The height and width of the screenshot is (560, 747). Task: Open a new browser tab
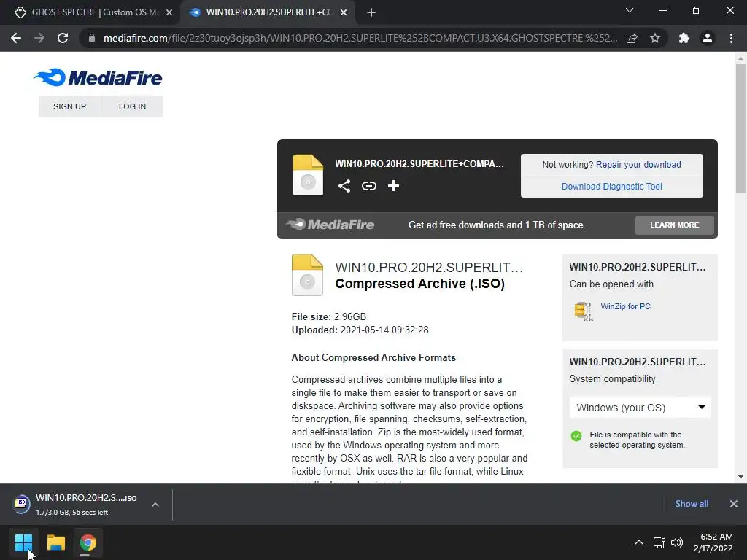click(x=371, y=12)
